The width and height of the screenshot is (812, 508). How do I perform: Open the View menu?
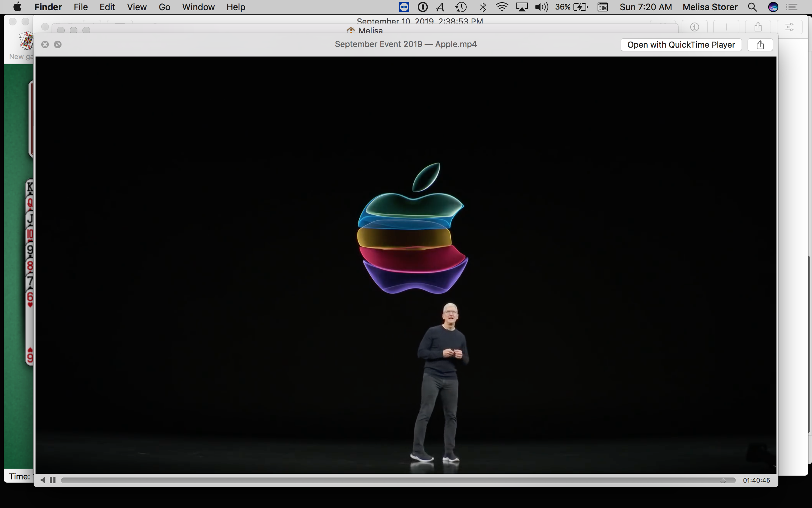tap(137, 7)
